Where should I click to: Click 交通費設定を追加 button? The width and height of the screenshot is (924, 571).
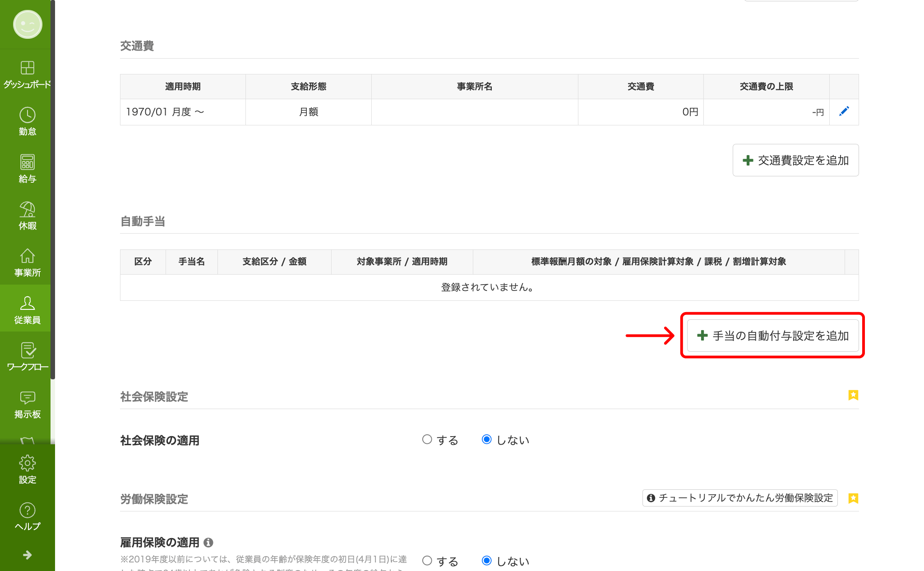pyautogui.click(x=795, y=160)
